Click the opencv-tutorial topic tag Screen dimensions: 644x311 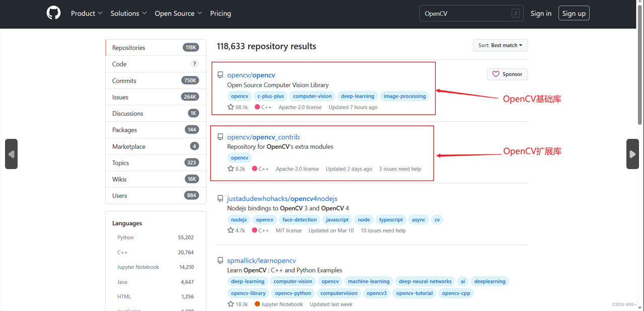point(414,293)
